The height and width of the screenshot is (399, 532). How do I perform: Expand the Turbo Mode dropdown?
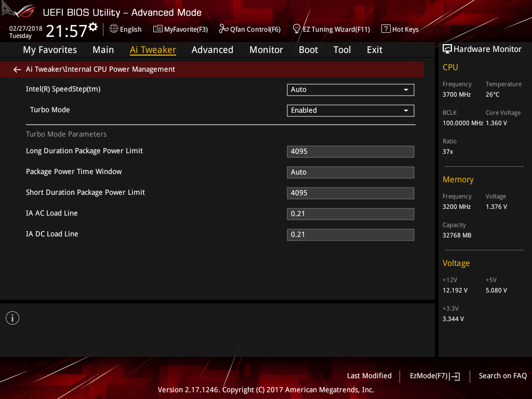(351, 110)
